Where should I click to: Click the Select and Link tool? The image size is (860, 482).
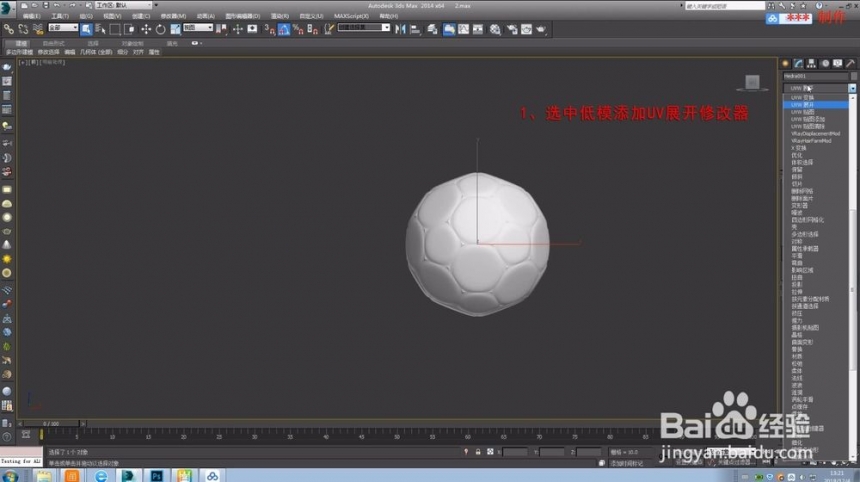(9, 29)
